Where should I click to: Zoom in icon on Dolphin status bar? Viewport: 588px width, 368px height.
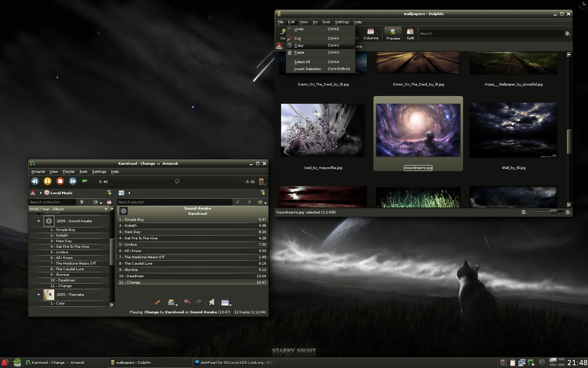tap(568, 212)
